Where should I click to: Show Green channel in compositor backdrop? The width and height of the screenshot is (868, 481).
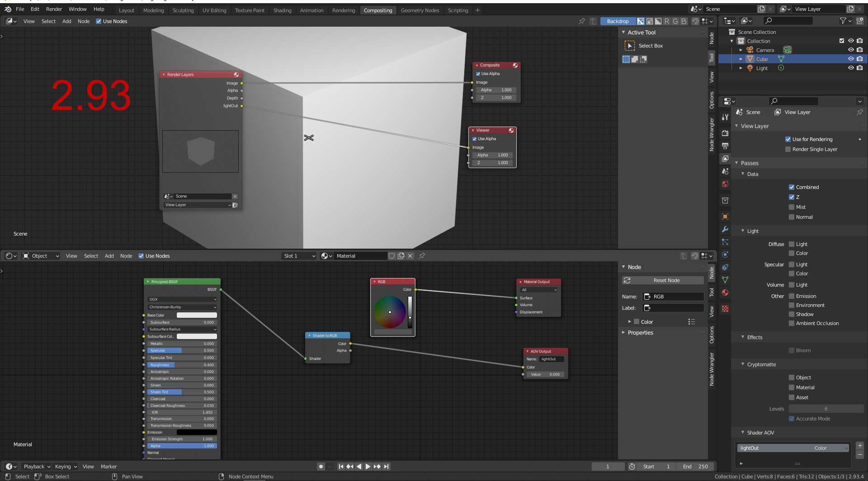click(675, 21)
